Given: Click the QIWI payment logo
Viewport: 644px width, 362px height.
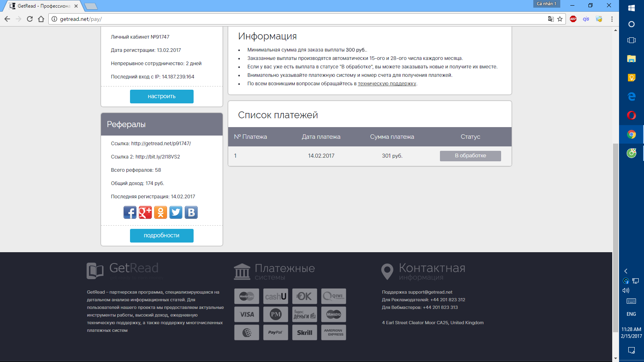Looking at the screenshot, I should point(334,296).
